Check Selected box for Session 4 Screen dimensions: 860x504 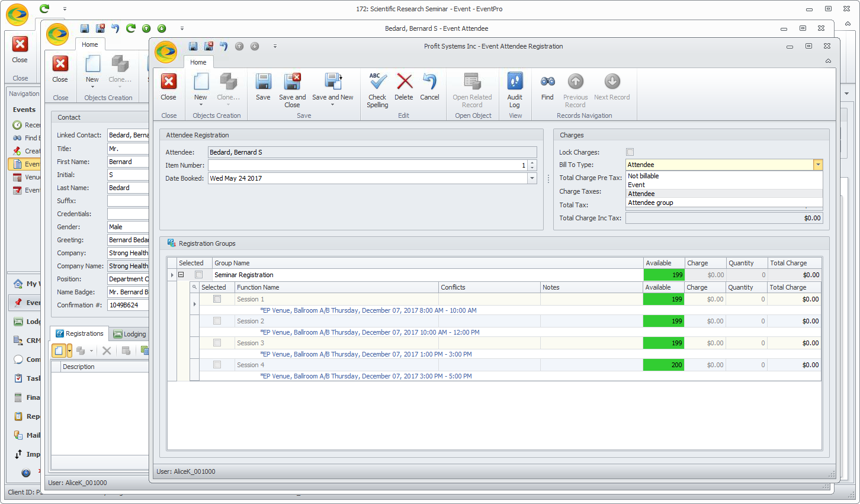pos(217,365)
